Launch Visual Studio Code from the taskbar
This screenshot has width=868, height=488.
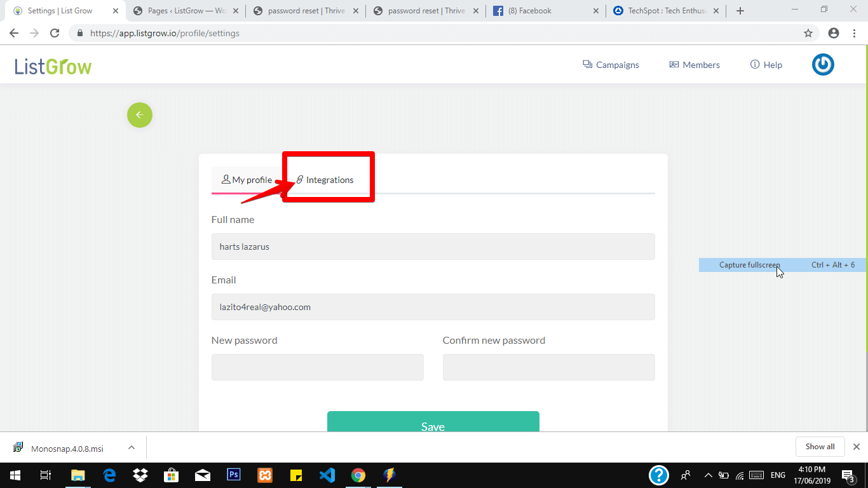tap(327, 475)
